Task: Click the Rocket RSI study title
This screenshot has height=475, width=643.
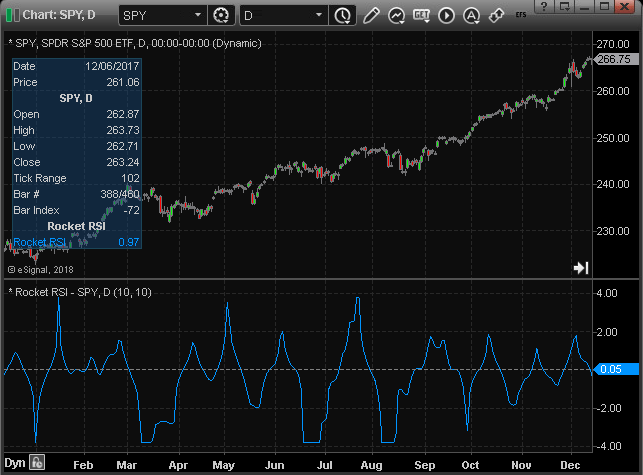Action: (80, 292)
